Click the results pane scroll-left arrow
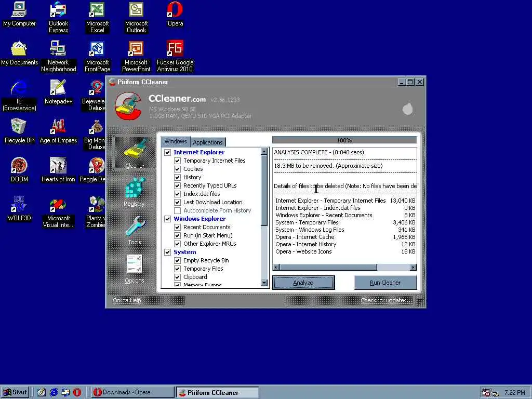The width and height of the screenshot is (532, 399). click(x=276, y=268)
